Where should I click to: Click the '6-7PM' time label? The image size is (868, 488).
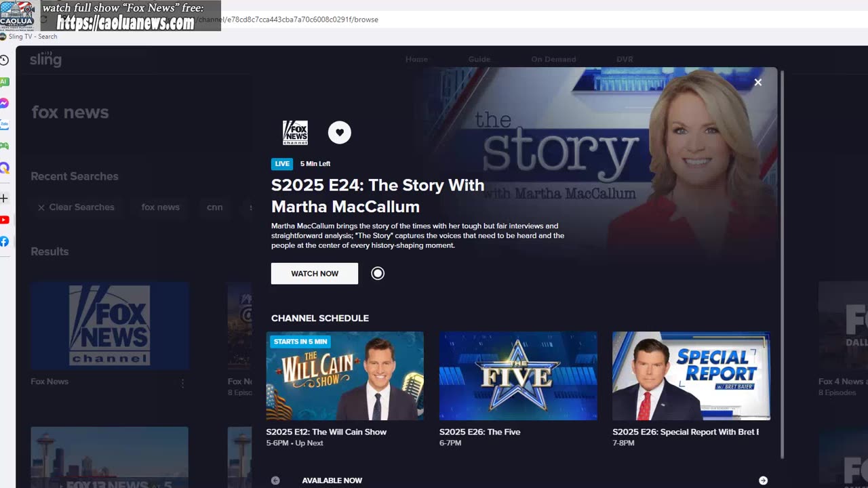pyautogui.click(x=450, y=443)
